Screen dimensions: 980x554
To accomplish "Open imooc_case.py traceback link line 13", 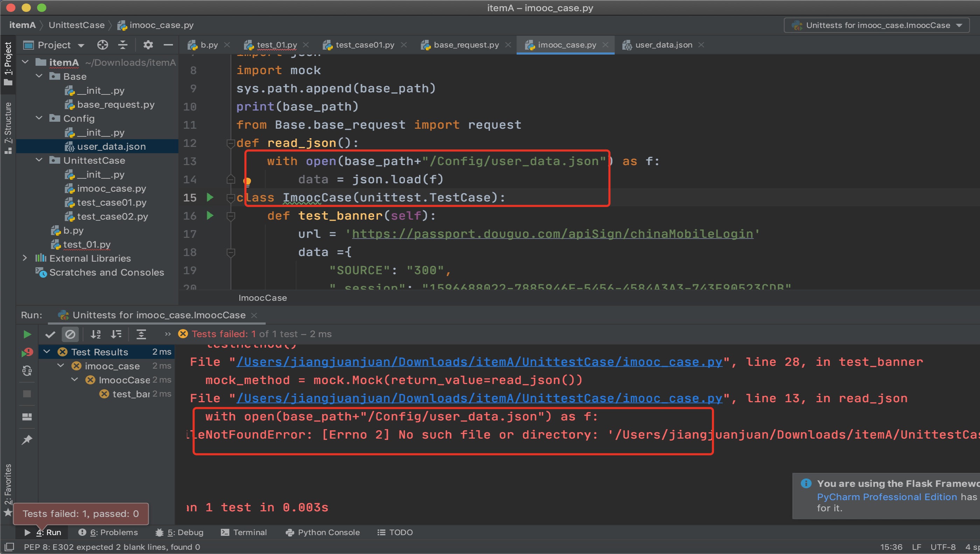I will coord(479,398).
